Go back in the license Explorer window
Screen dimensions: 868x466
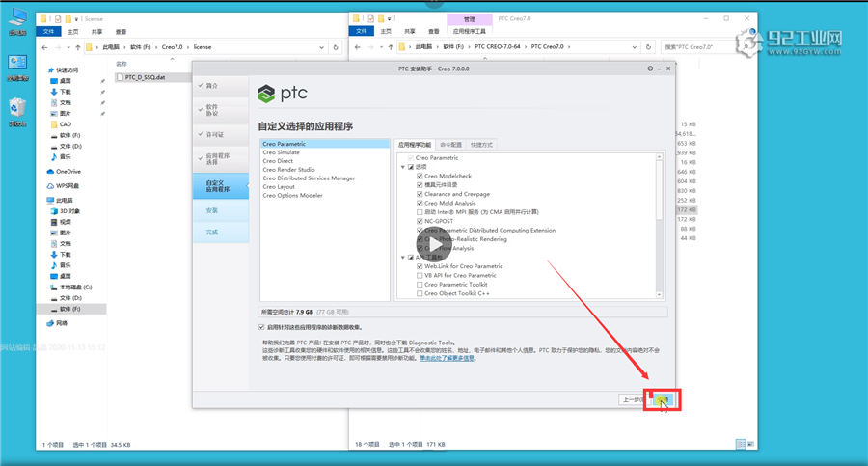pyautogui.click(x=44, y=47)
